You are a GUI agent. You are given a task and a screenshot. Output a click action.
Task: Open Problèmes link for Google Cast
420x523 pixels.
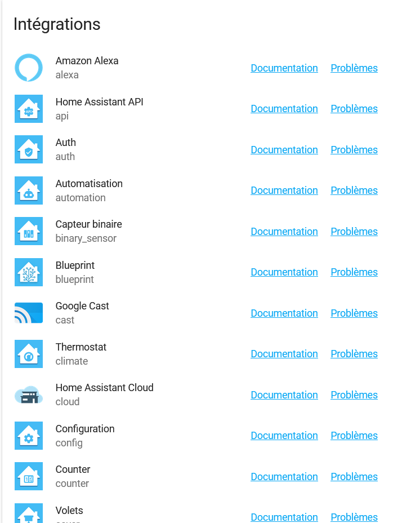(354, 313)
